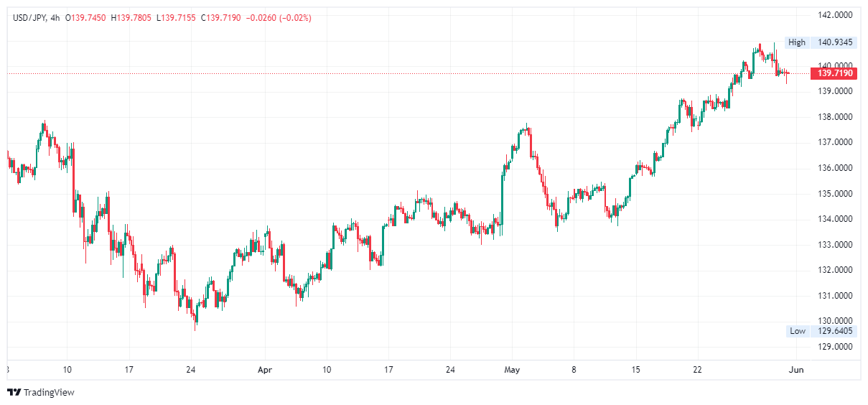Click the Low price tag label

click(x=797, y=331)
